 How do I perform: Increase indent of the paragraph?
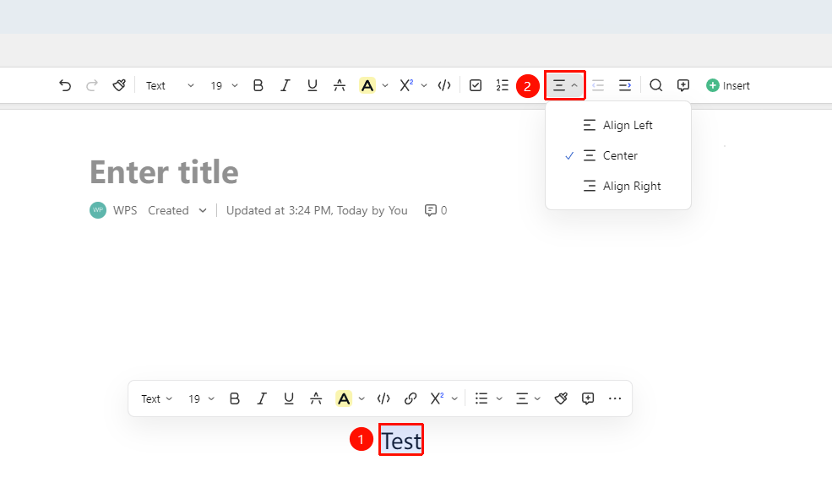pos(625,85)
